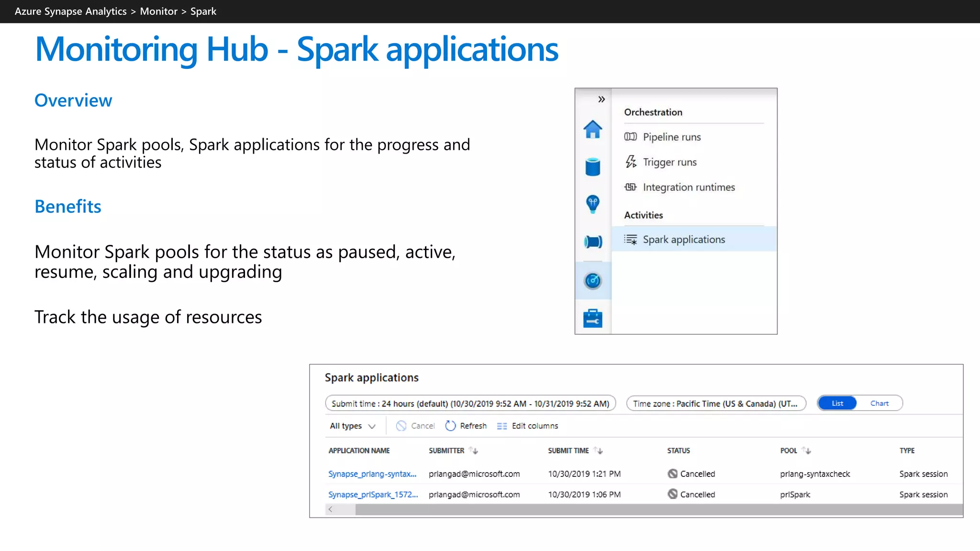Screen dimensions: 980x551
Task: Click pool name prlSpark
Action: click(795, 495)
